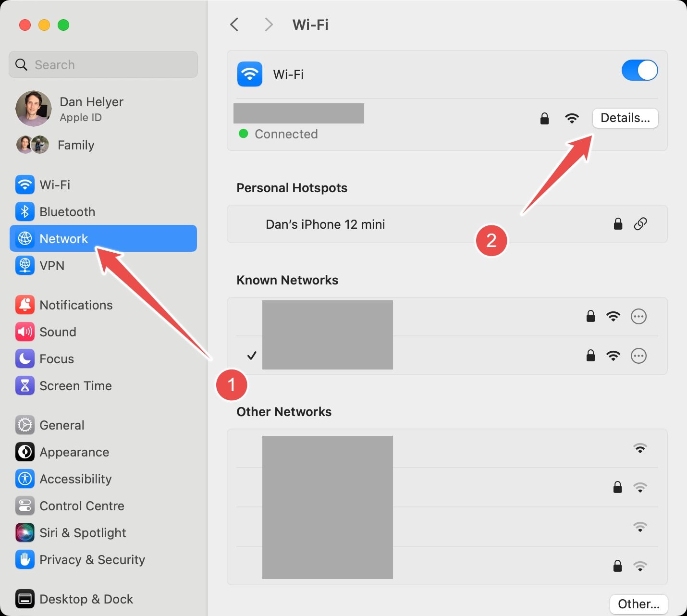687x616 pixels.
Task: Open Bluetooth settings in sidebar
Action: click(x=103, y=211)
